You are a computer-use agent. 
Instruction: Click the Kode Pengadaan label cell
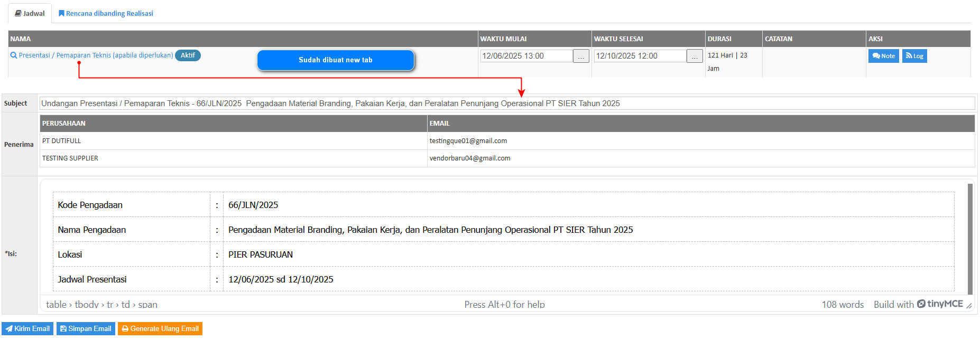tap(132, 205)
